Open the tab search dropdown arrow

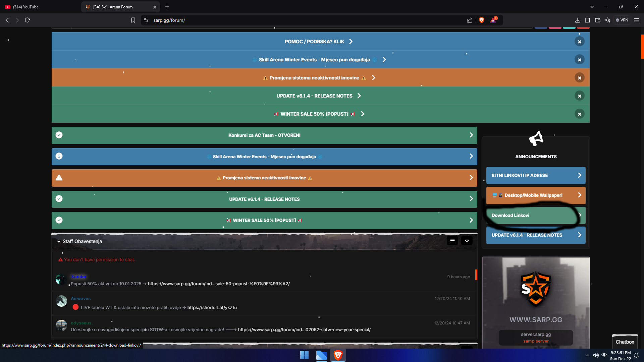click(592, 7)
